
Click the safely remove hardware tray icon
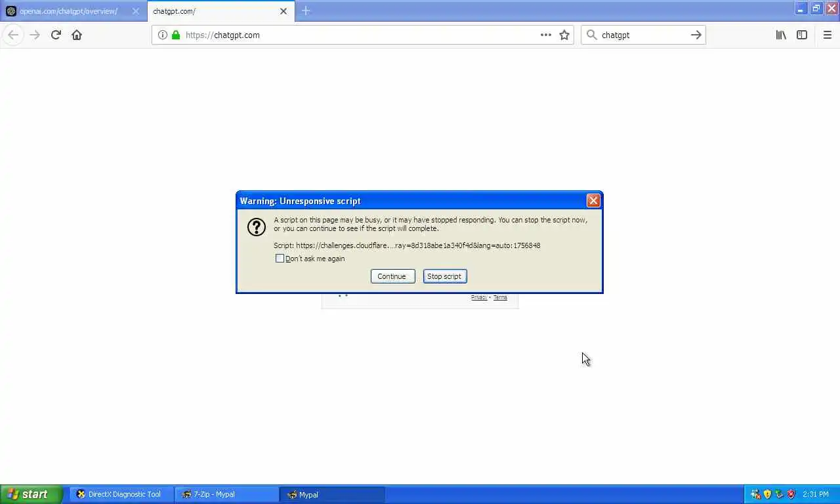click(x=779, y=494)
